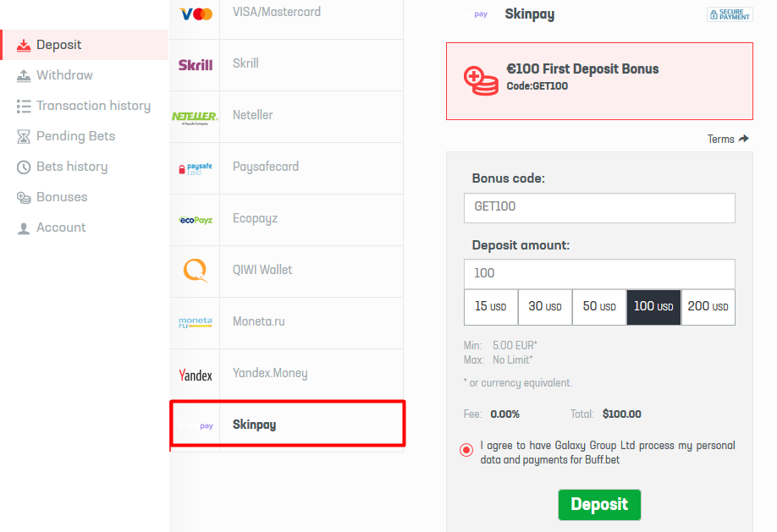Select the 200 USD preset amount

(x=708, y=307)
